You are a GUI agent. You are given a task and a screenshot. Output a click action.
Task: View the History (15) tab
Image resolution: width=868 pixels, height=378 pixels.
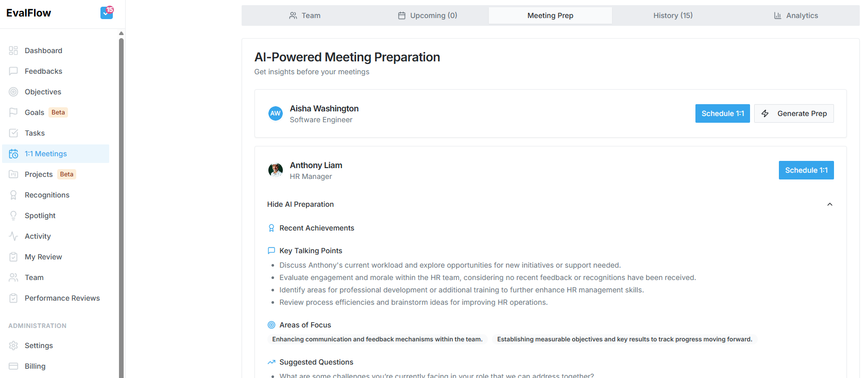click(x=673, y=15)
